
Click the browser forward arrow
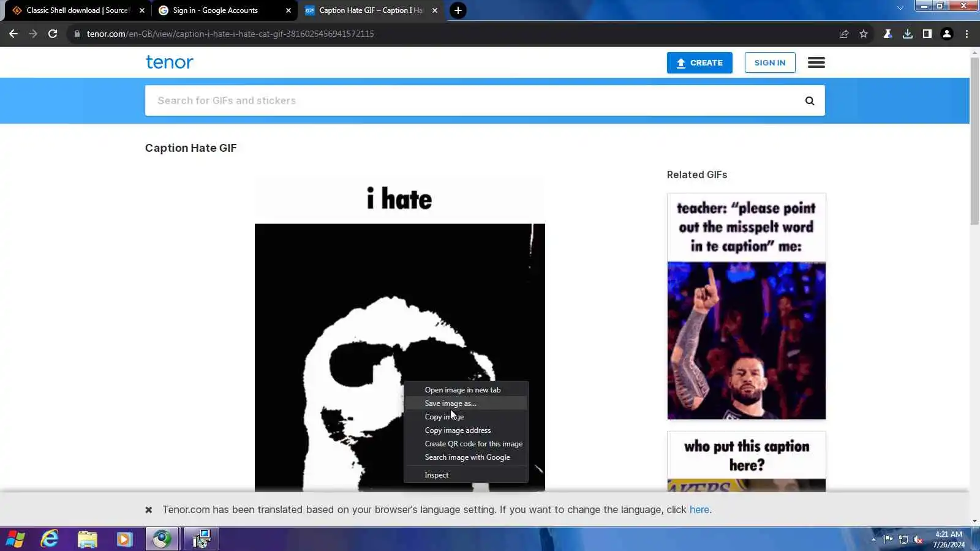[x=33, y=34]
